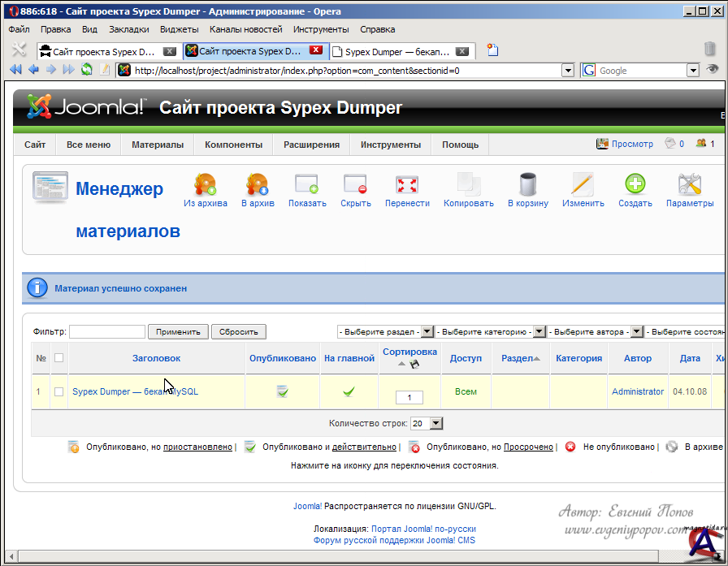Open the 'Материалы' menu
This screenshot has width=728, height=566.
pos(158,145)
